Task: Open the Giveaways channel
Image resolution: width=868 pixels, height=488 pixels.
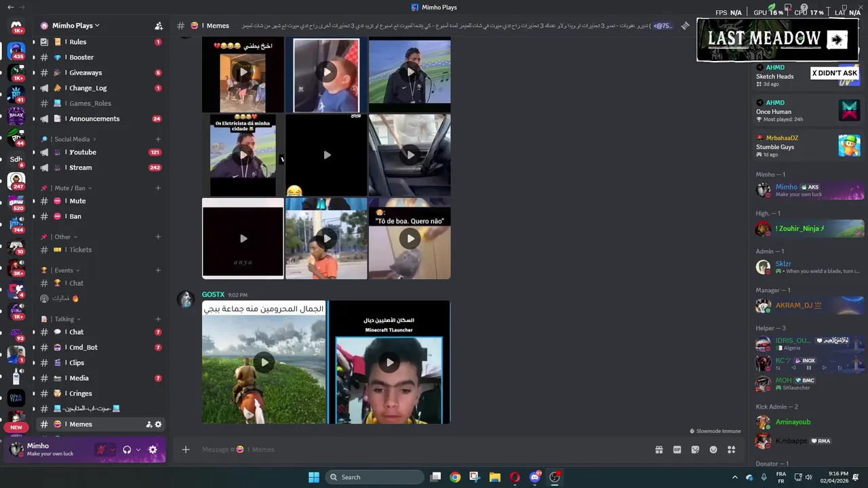Action: [x=100, y=73]
